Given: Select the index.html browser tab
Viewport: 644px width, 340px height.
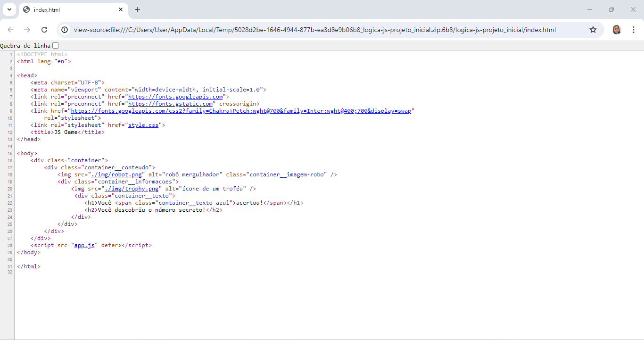Looking at the screenshot, I should 73,9.
